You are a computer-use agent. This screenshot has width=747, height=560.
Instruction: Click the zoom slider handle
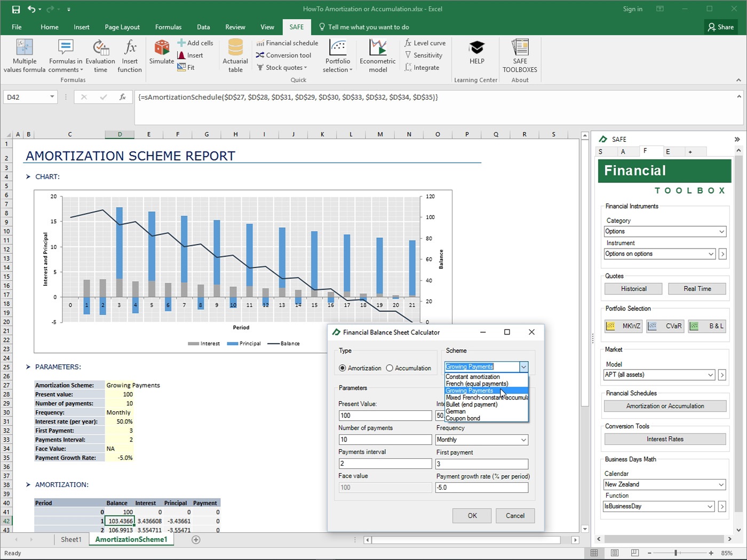676,553
